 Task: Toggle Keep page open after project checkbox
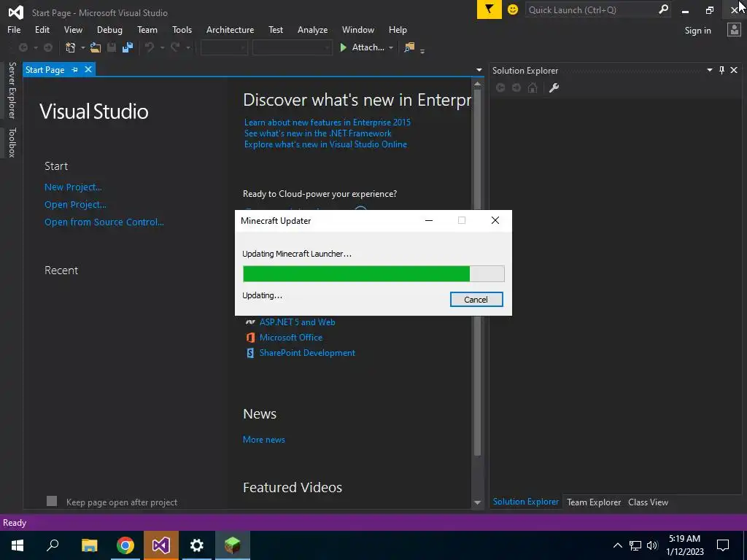point(52,501)
